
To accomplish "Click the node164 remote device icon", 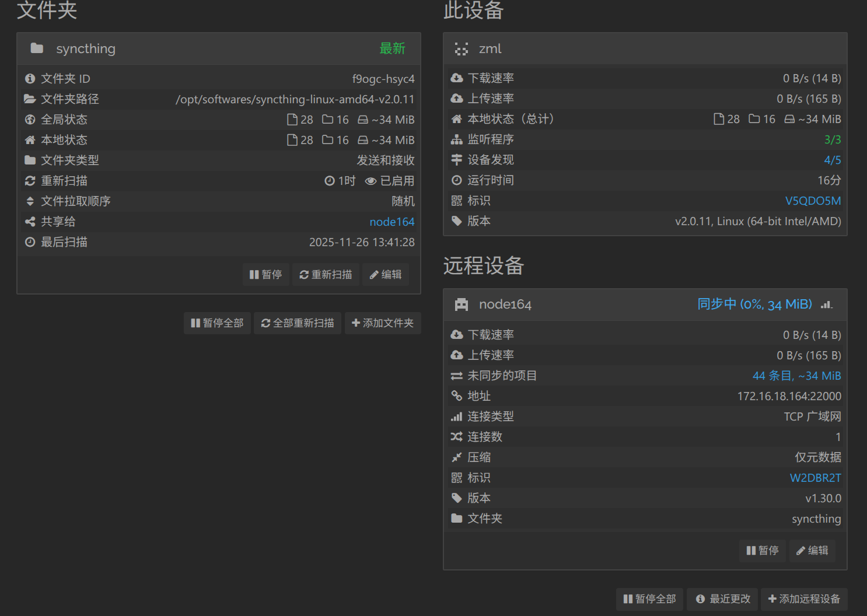I will tap(461, 304).
